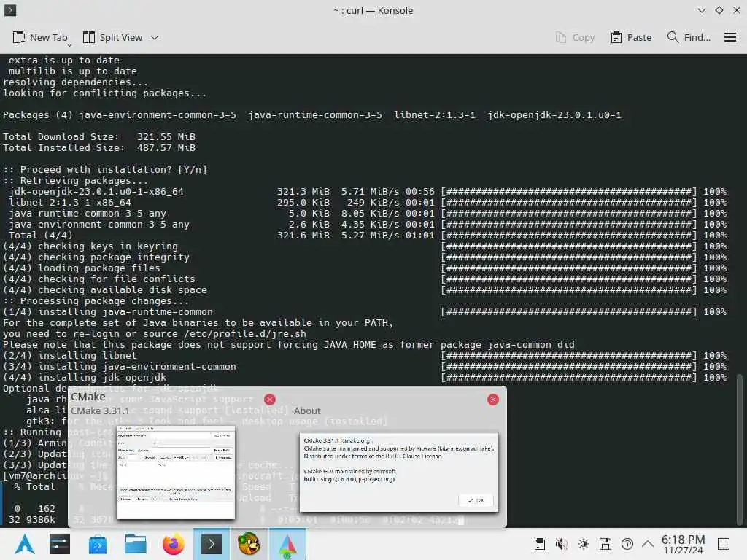
Task: Click the 'resolving dependencies...' line
Action: (76, 82)
